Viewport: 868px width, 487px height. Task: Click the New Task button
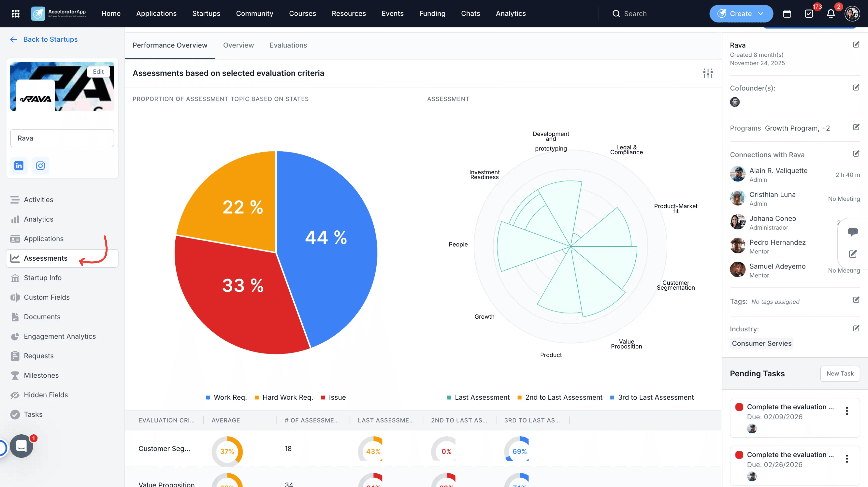click(x=840, y=373)
